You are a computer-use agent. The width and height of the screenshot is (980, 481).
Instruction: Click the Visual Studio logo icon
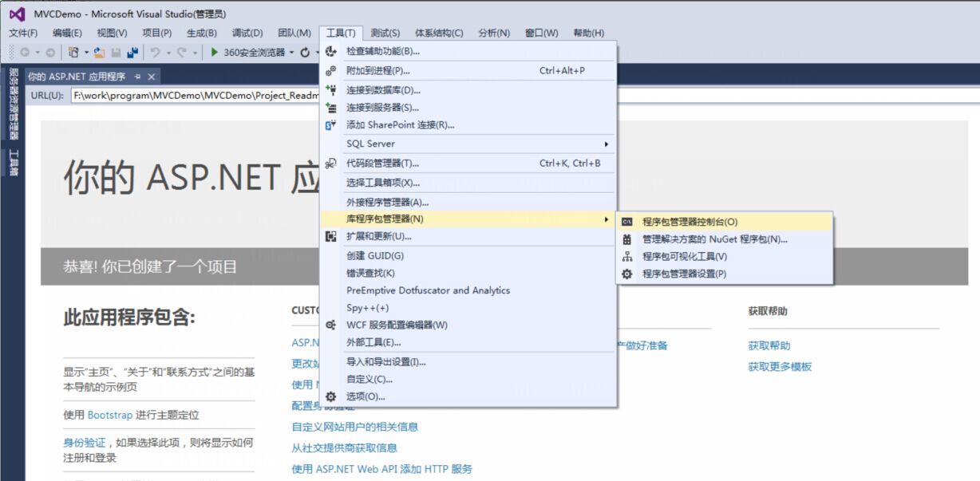(x=16, y=14)
